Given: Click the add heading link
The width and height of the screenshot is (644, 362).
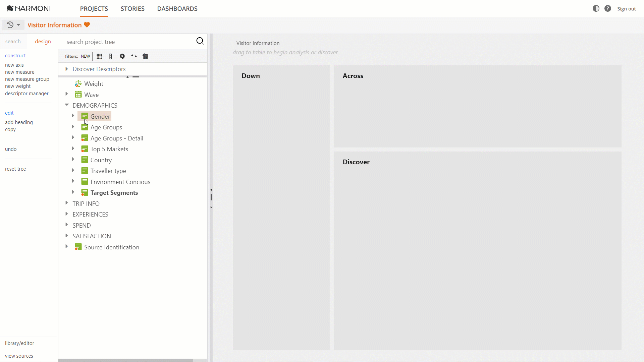Looking at the screenshot, I should (x=19, y=122).
